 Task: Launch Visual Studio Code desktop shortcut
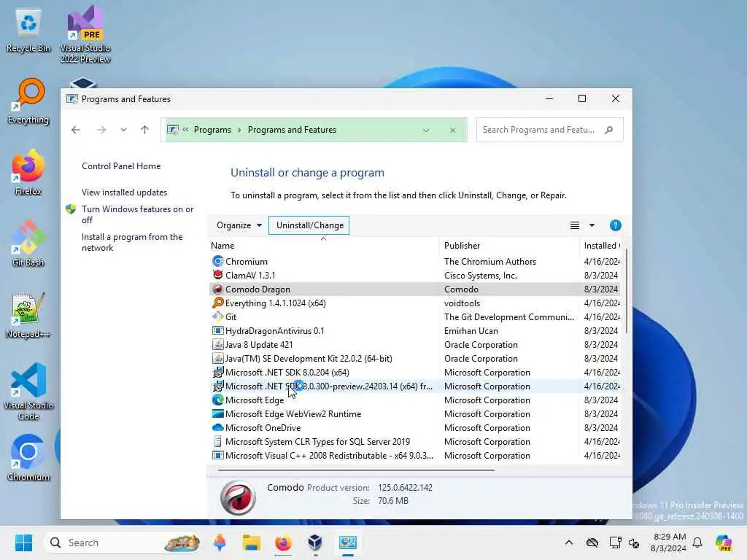(28, 392)
